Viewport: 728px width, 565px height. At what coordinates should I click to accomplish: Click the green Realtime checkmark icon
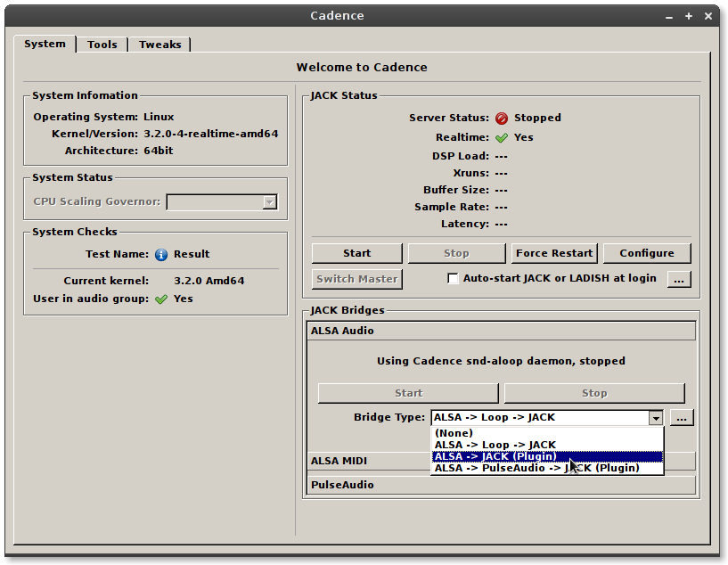(x=502, y=138)
